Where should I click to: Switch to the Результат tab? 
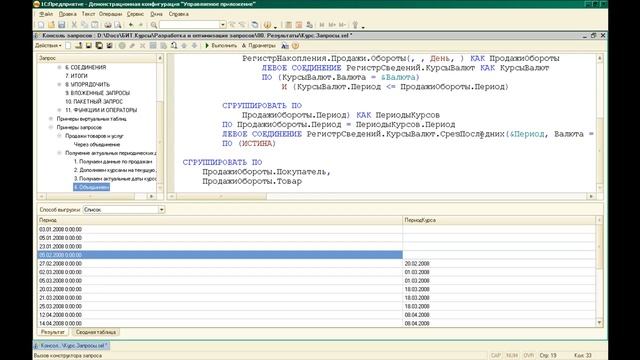(x=53, y=332)
